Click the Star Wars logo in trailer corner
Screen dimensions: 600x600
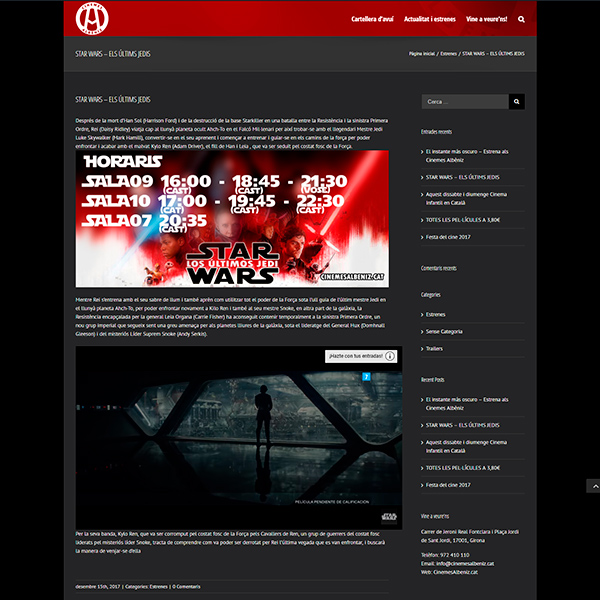tap(389, 517)
